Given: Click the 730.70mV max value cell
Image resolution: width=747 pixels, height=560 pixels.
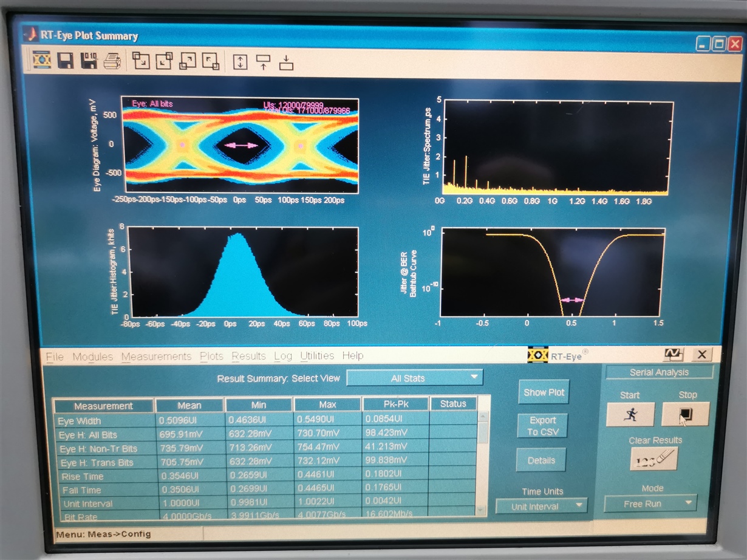Looking at the screenshot, I should pyautogui.click(x=327, y=433).
